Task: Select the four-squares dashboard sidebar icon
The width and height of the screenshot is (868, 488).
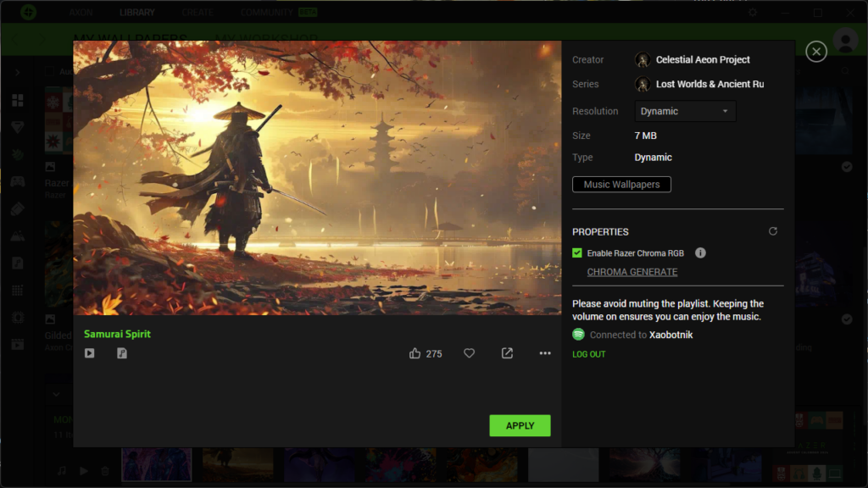Action: coord(18,100)
